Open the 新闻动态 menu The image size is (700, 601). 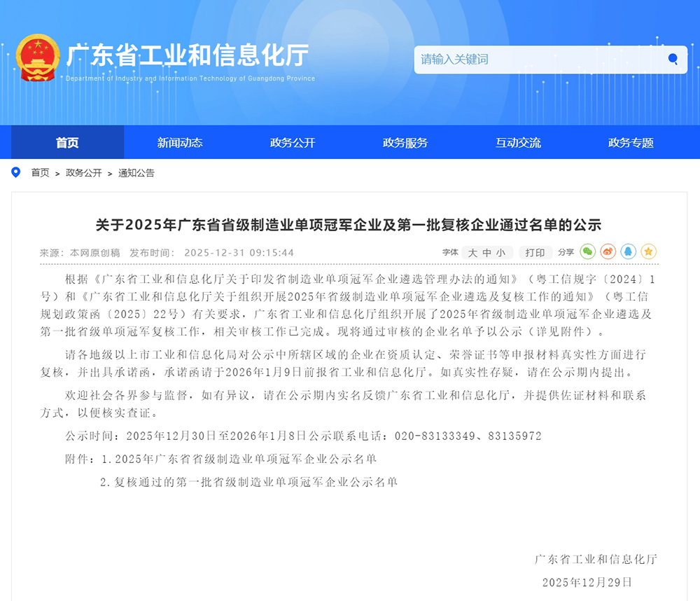[180, 143]
